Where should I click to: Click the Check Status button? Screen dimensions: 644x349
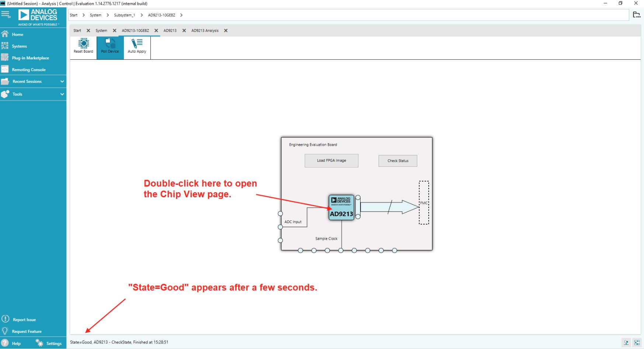pos(398,161)
